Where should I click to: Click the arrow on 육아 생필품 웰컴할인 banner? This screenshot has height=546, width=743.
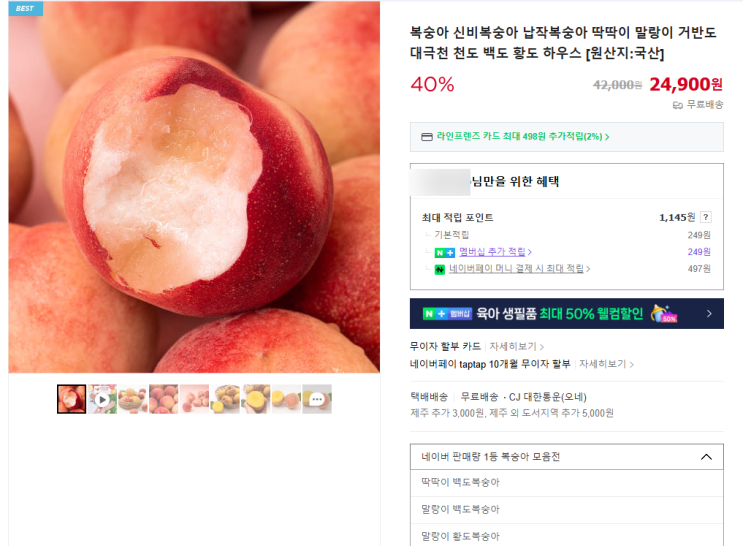click(709, 313)
